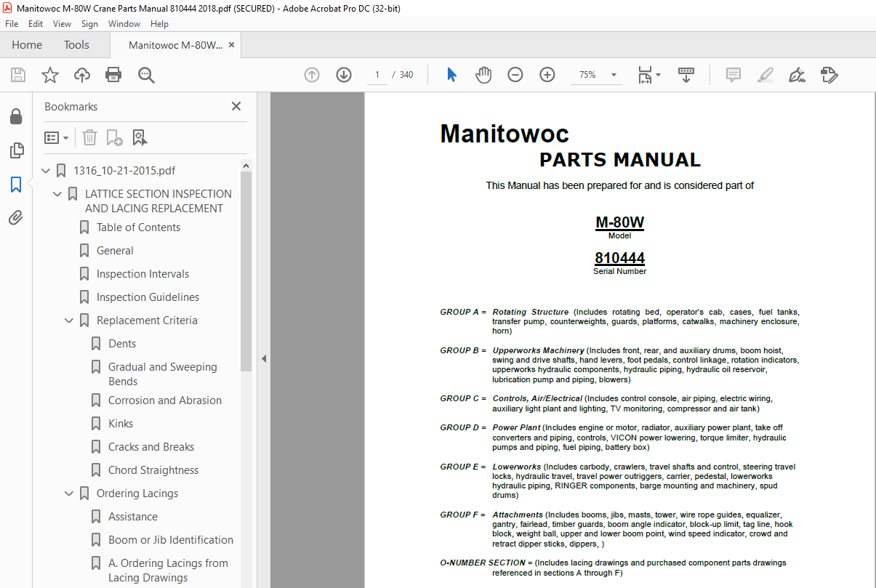Toggle the Bookmarks sidebar panel
The width and height of the screenshot is (876, 588).
[x=16, y=185]
